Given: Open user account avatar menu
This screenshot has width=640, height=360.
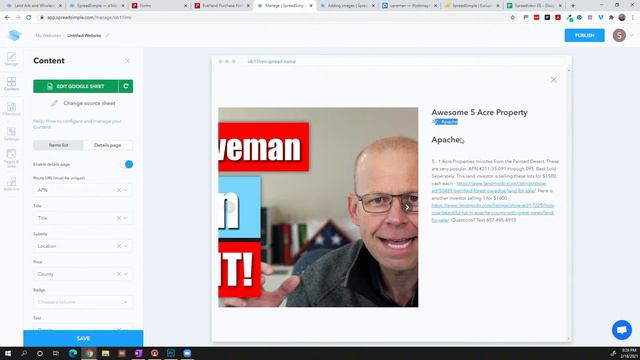Looking at the screenshot, I should 619,35.
